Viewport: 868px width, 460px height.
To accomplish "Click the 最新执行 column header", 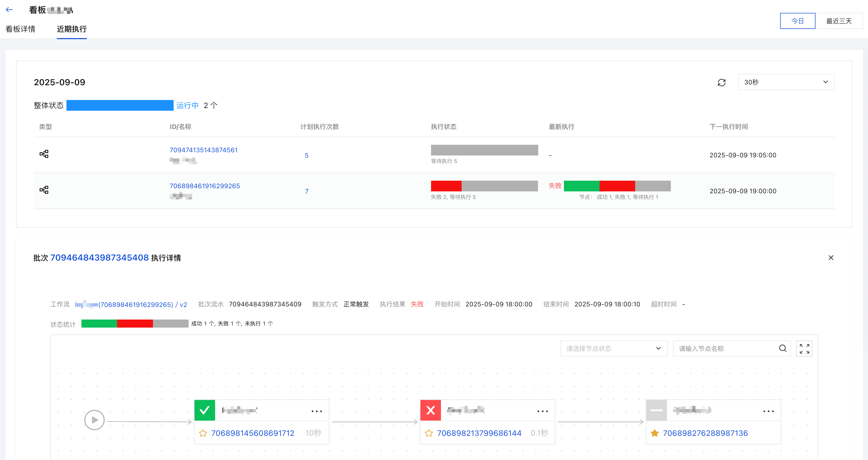I will (x=561, y=127).
